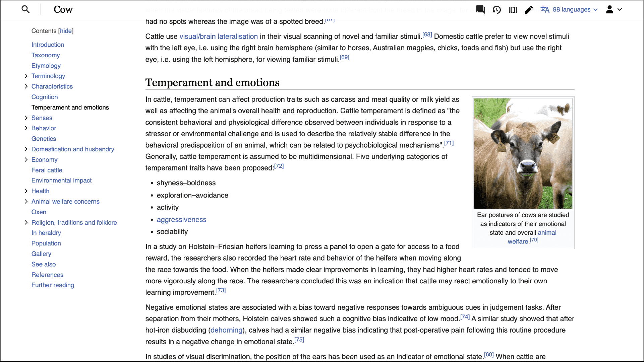Select the Introduction menu item

pos(47,44)
